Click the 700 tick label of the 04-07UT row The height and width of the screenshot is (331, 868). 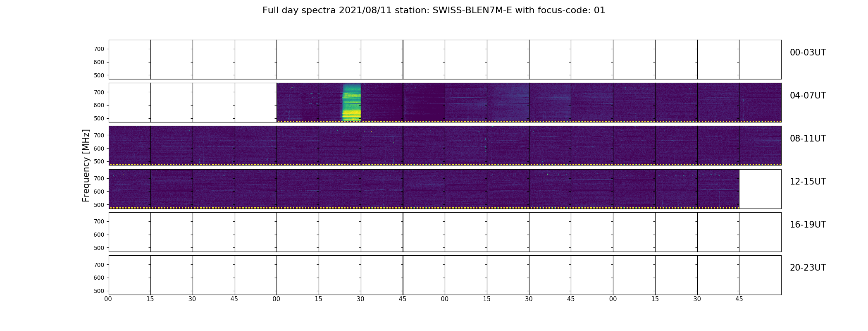[x=99, y=92]
